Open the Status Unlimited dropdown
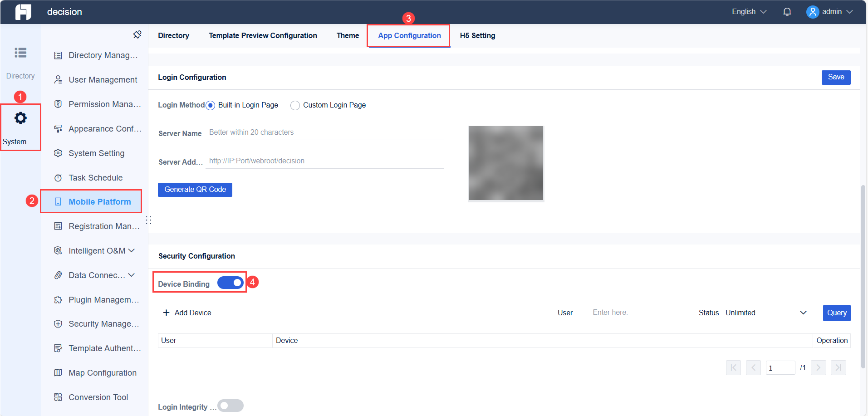This screenshot has height=416, width=868. 766,313
